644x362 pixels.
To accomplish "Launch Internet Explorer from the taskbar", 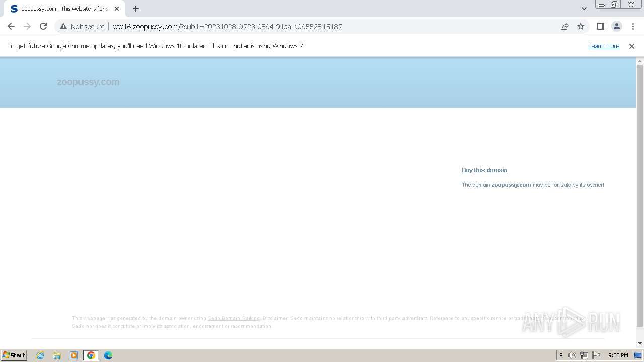I will 40,355.
